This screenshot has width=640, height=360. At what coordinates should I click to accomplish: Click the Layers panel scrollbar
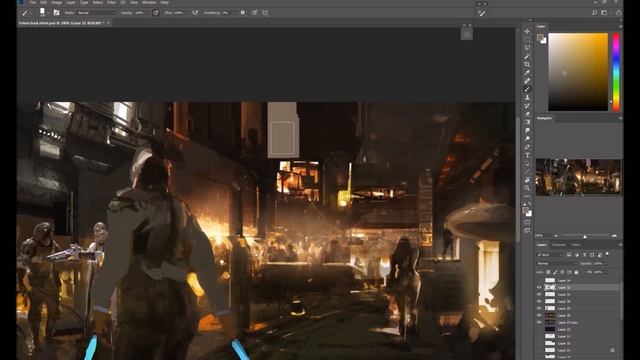621,302
